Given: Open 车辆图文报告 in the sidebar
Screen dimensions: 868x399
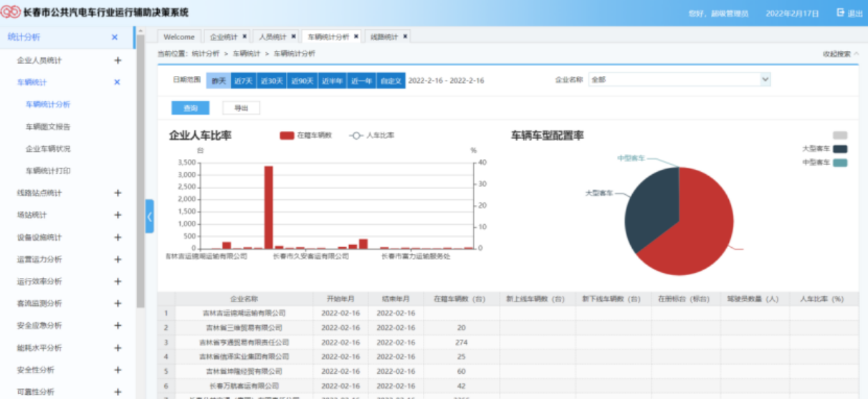Looking at the screenshot, I should [48, 127].
